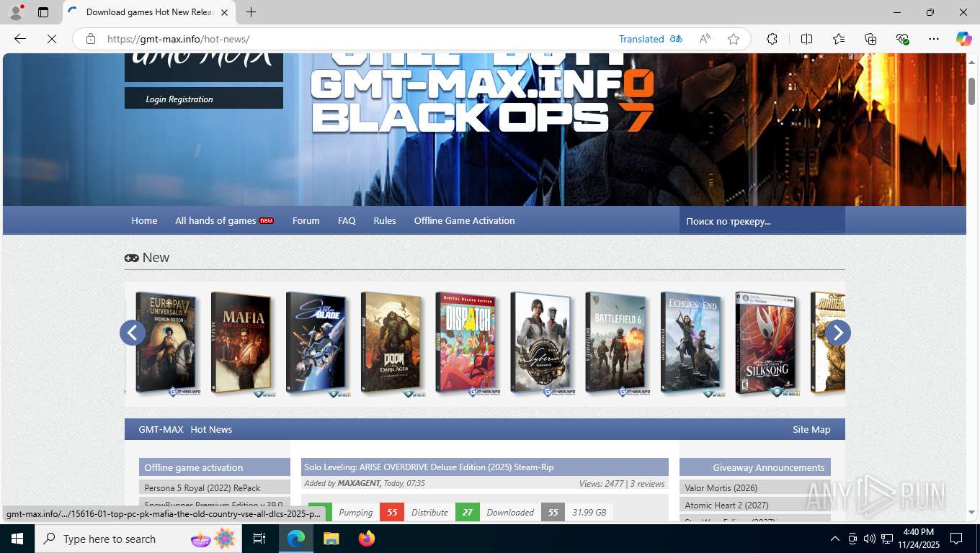
Task: Open Solo Leveling ARISE OVERDRIVE post title
Action: pyautogui.click(x=429, y=467)
